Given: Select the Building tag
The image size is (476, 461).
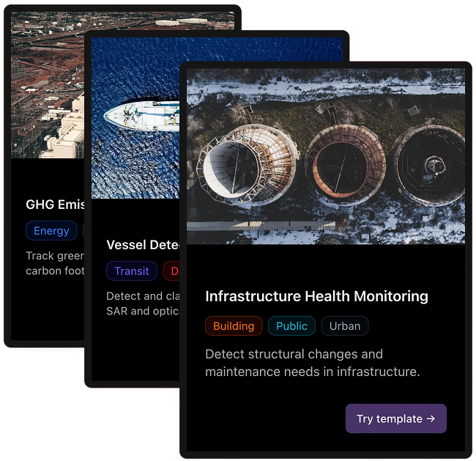Looking at the screenshot, I should point(234,325).
